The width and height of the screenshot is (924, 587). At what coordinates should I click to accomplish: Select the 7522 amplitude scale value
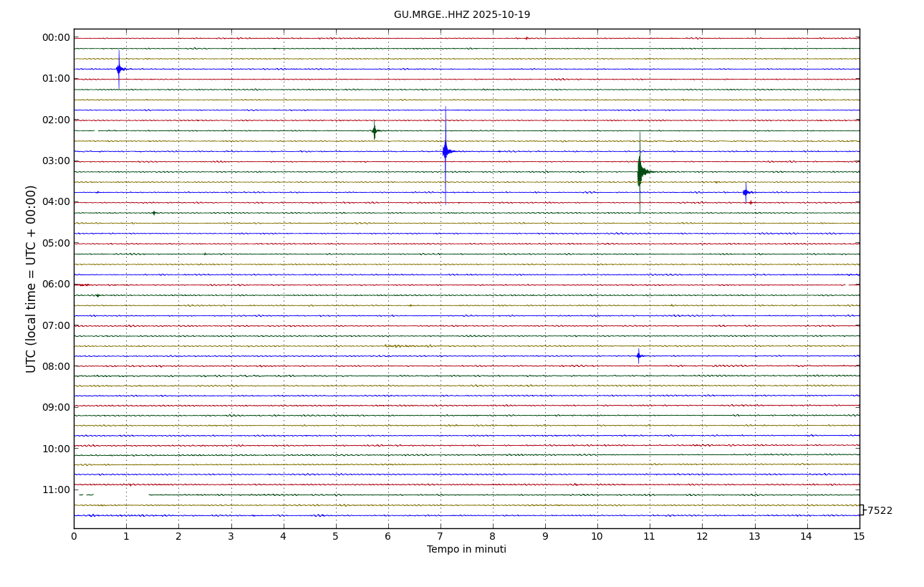click(880, 511)
